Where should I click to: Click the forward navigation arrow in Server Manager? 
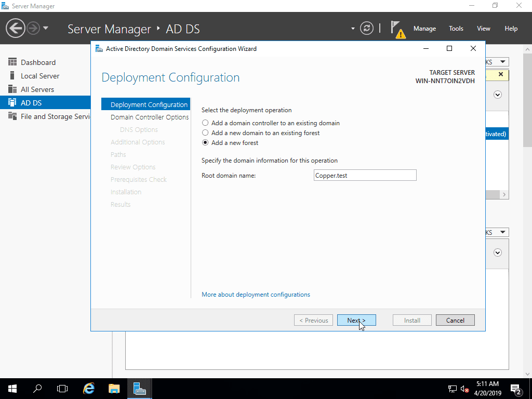tap(33, 28)
